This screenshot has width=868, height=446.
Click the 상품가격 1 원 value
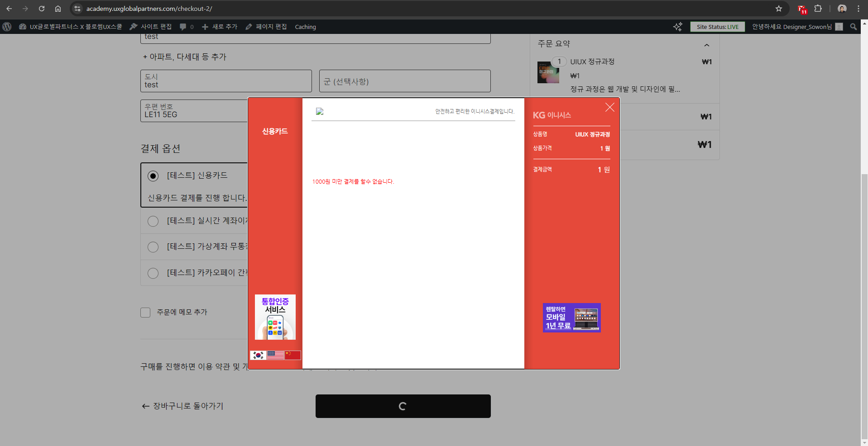[x=605, y=148]
